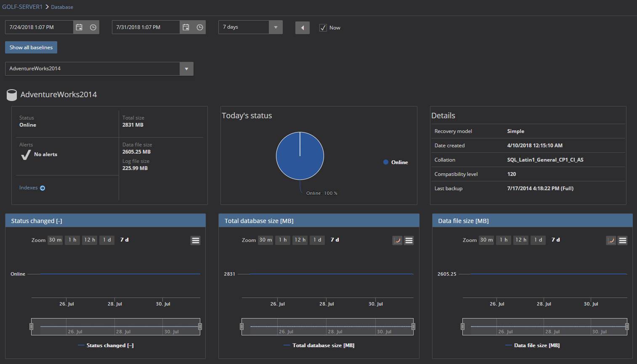Screen dimensions: 637x364
Task: Toggle Data file size legend series
Action: click(x=533, y=345)
